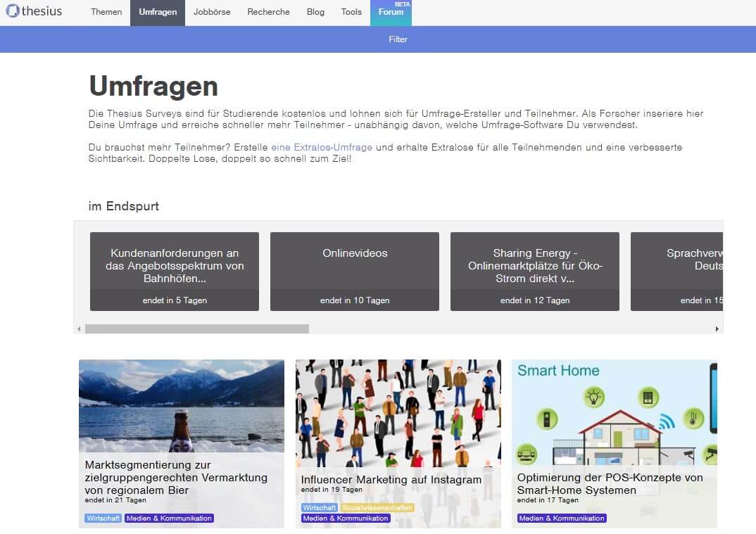
Task: Click Medien & Kommunikation tag on Smart-Home survey
Action: 562,519
